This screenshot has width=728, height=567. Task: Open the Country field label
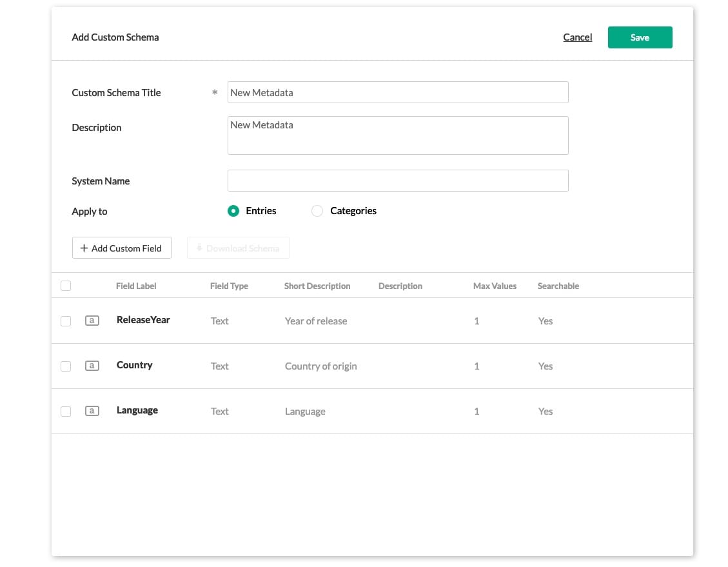[134, 365]
